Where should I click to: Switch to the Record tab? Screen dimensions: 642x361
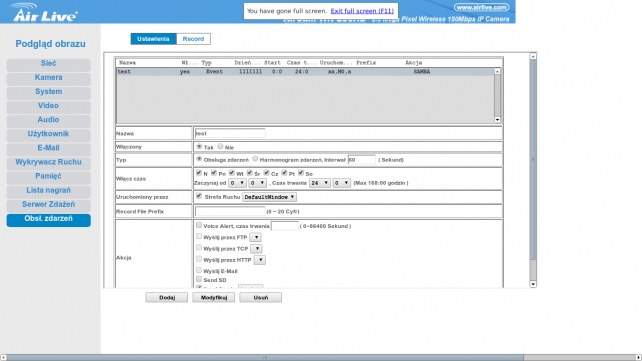[193, 39]
